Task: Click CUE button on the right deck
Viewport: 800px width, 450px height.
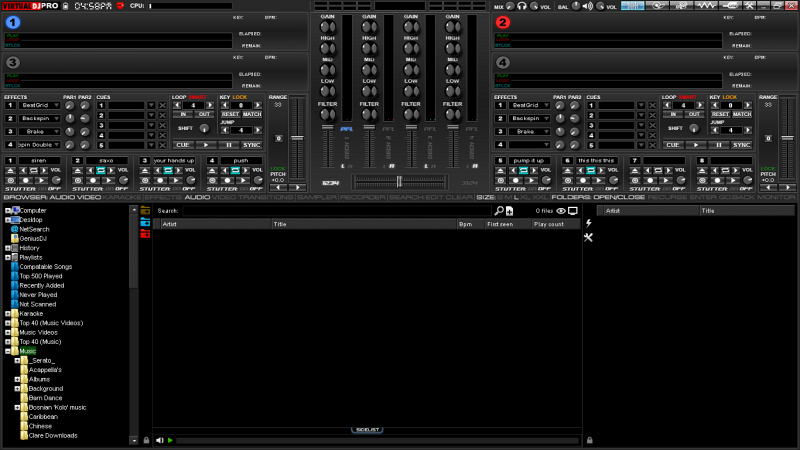Action: tap(672, 145)
